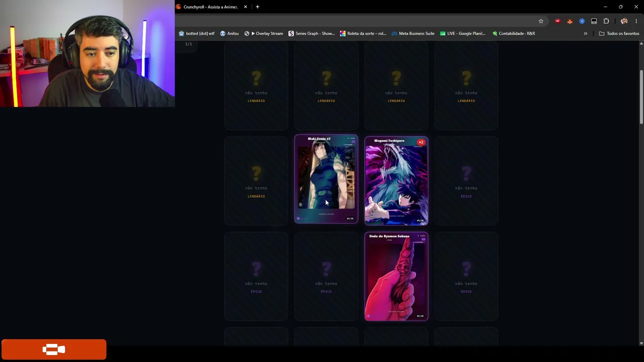Click the orange extension icon in toolbar
Viewport: 644px width, 362px height.
[570, 21]
